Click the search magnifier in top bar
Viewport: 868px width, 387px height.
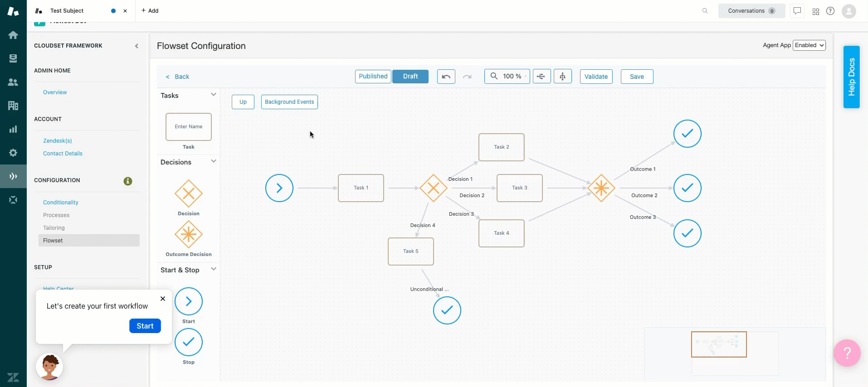click(x=705, y=11)
